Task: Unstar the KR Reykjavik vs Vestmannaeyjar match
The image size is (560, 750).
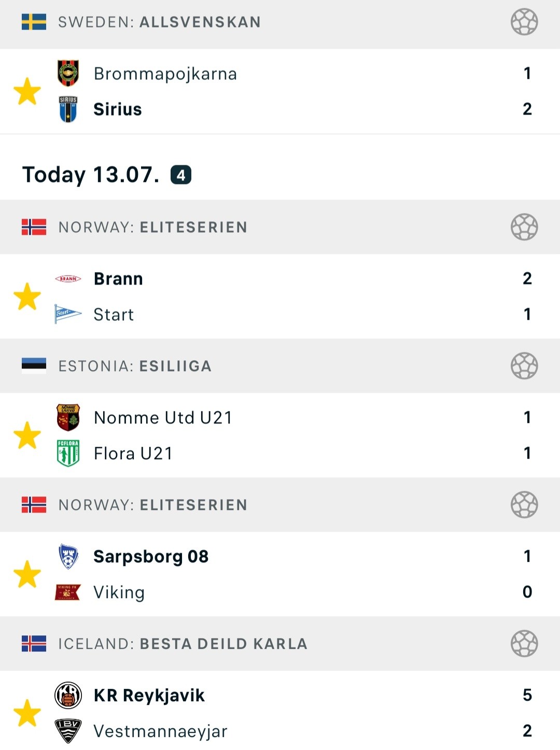Action: click(27, 713)
